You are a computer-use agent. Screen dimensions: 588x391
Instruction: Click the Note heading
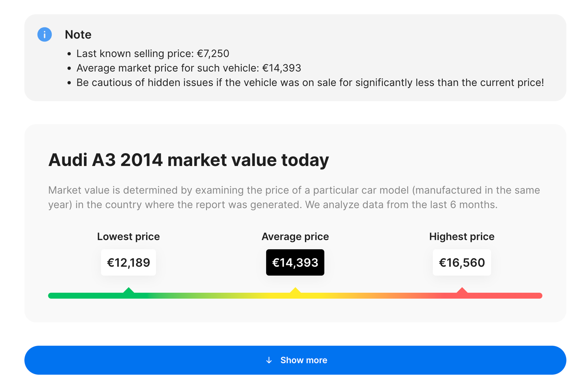click(78, 34)
